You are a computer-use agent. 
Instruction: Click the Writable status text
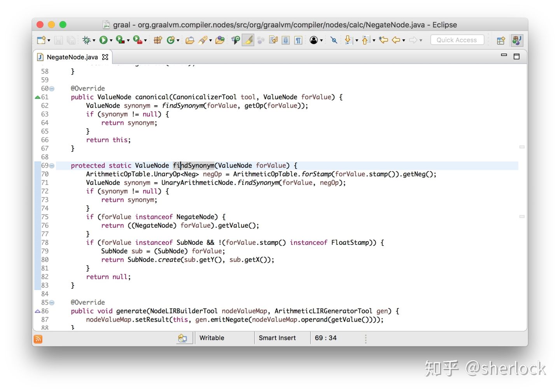coord(212,338)
